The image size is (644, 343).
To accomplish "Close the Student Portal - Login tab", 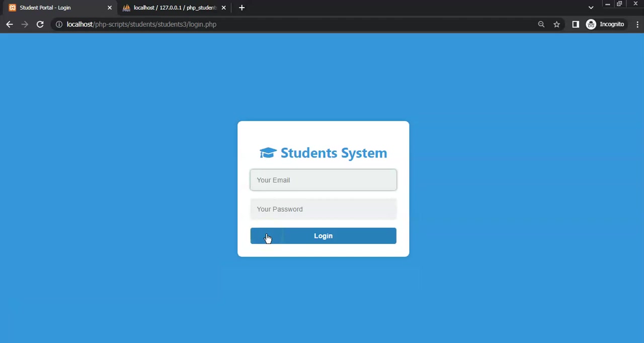I will tap(110, 8).
